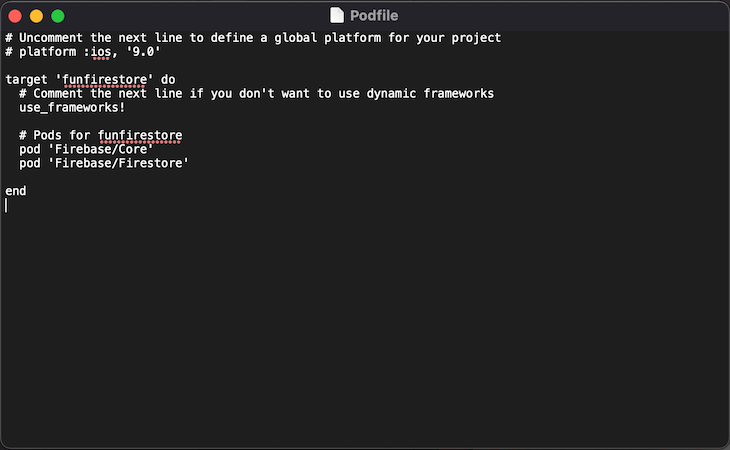This screenshot has height=450, width=730.
Task: Click the empty editor area below the text
Action: 365,326
